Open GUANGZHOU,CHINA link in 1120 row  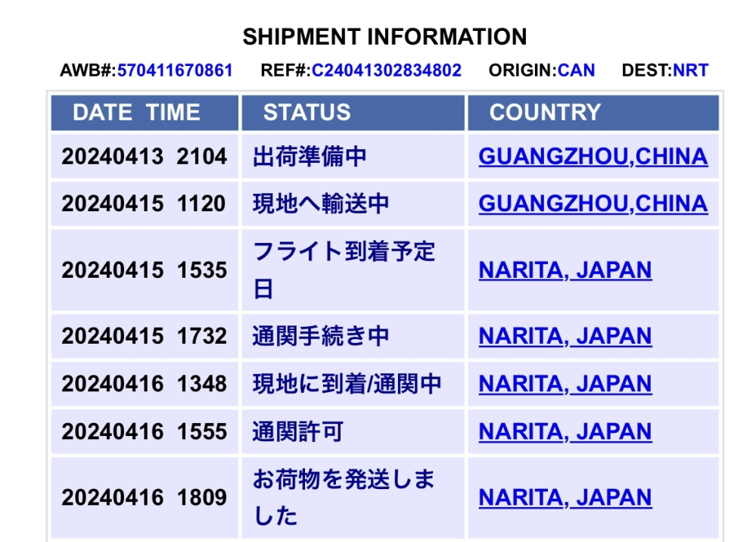[593, 204]
